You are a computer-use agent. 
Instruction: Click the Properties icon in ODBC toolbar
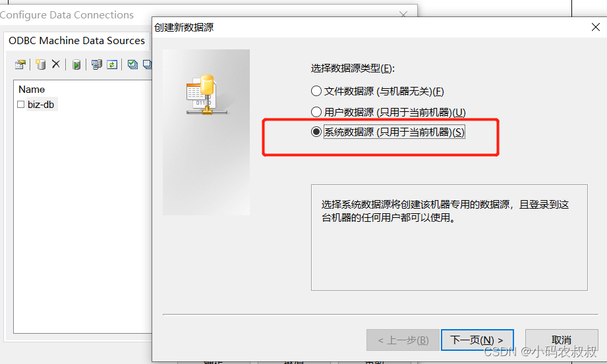coord(20,65)
